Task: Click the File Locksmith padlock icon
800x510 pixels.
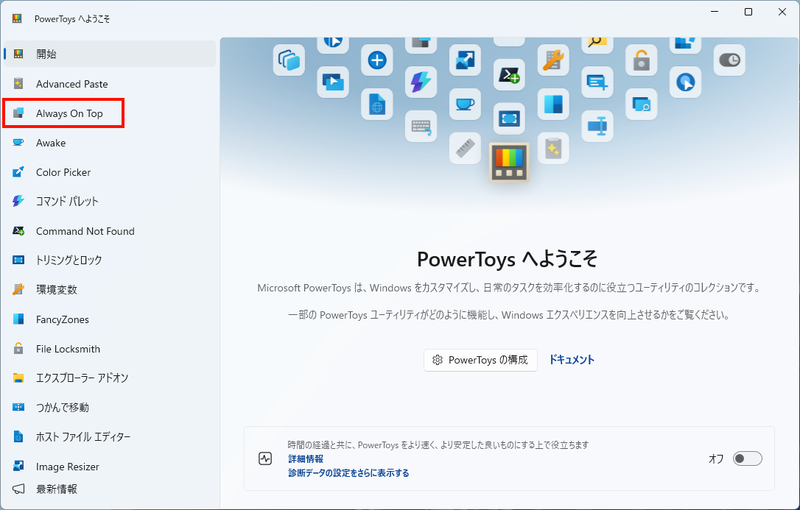Action: tap(18, 349)
